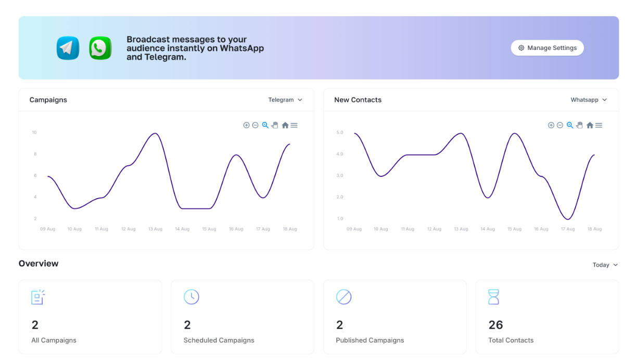Click the Telegram app icon in banner
Screen dimensions: 635x364
pyautogui.click(x=68, y=48)
